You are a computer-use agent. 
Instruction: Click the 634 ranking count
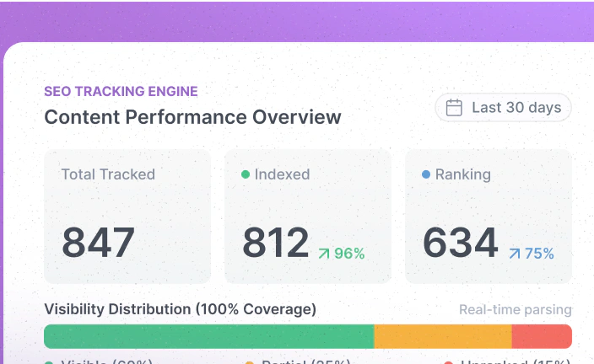tap(461, 243)
